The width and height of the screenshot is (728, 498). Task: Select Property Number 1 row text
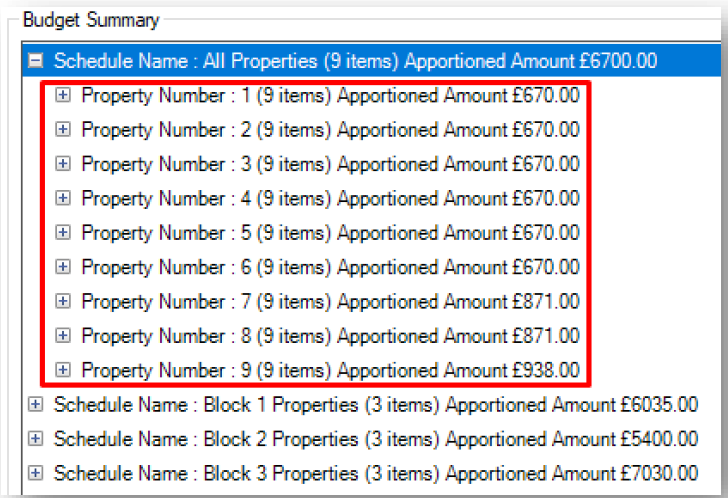[x=331, y=96]
